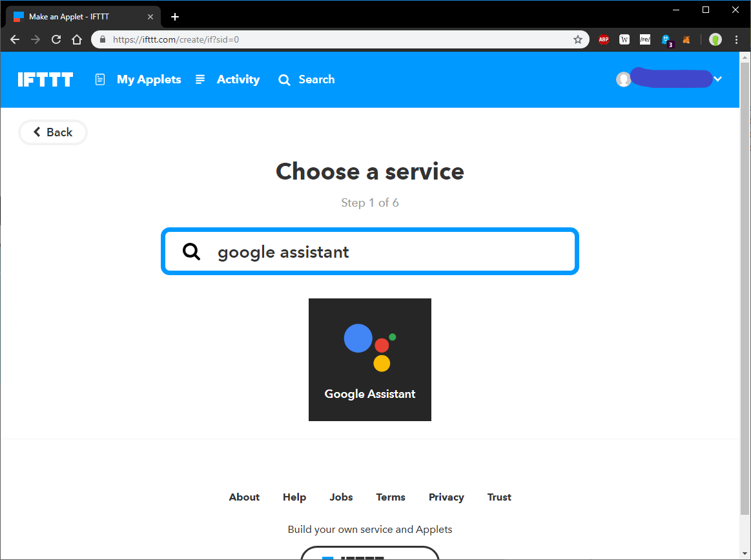Click the browser back arrow

(15, 40)
